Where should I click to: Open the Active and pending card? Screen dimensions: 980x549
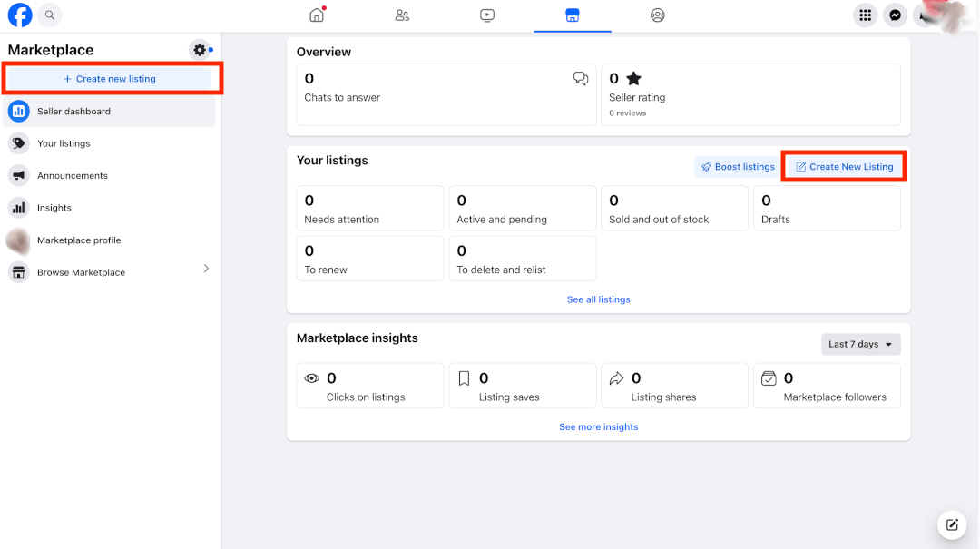pos(523,208)
